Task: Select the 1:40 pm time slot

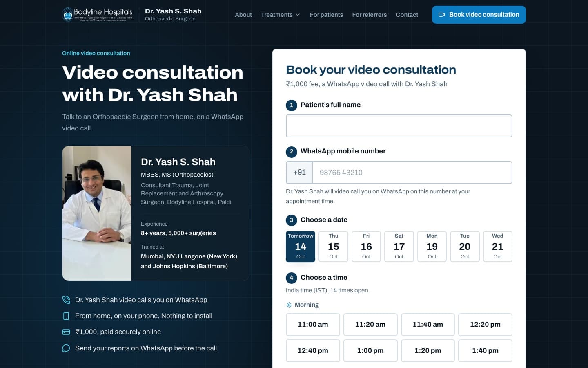Action: pos(485,351)
